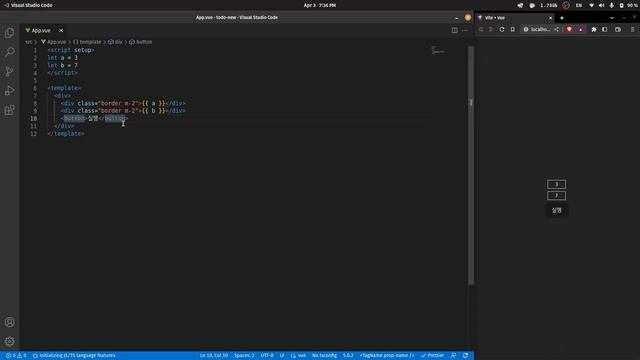Open notifications bell in status bar
The width and height of the screenshot is (640, 360).
[465, 356]
